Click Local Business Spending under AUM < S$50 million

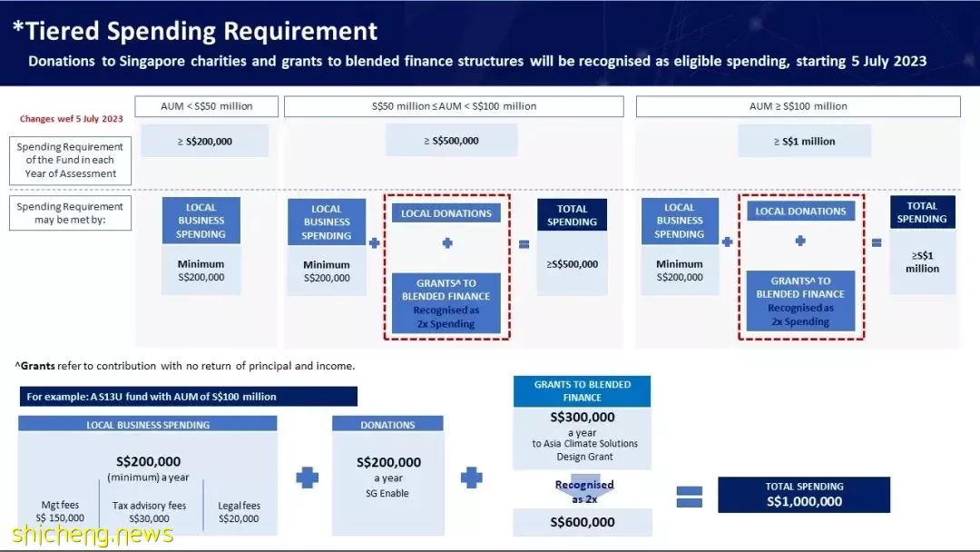point(201,221)
